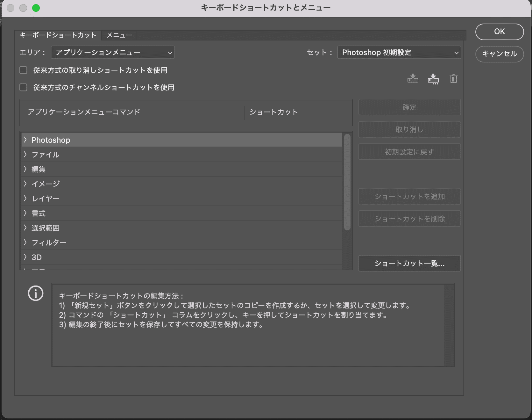Click the save shortcut set icon
The height and width of the screenshot is (420, 532).
(x=413, y=78)
